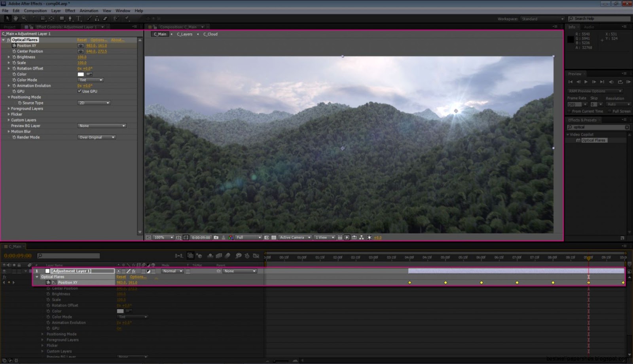Open the Graph Editor in the timeline
The height and width of the screenshot is (364, 633).
coord(256,256)
